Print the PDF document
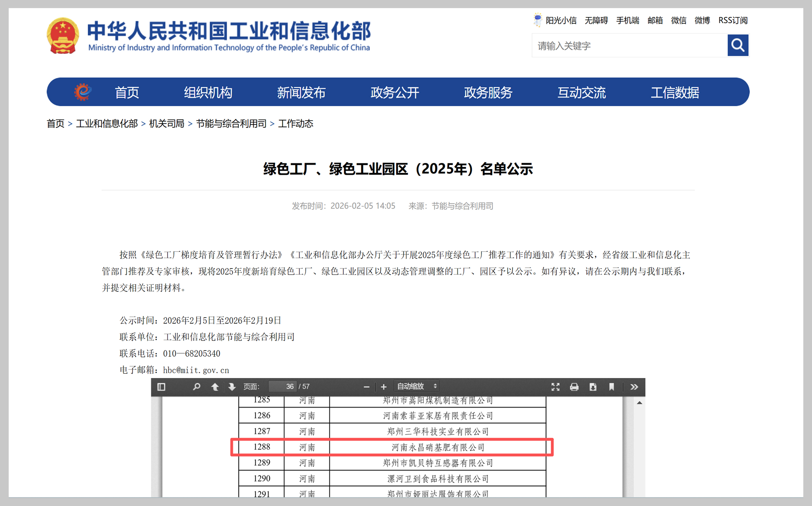Viewport: 812px width, 506px height. click(x=574, y=387)
